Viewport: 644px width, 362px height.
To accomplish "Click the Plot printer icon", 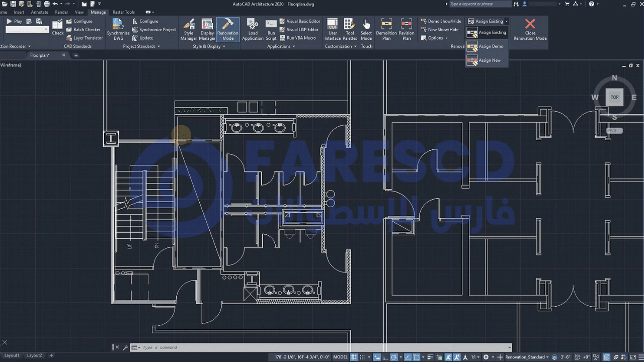I will click(x=46, y=4).
